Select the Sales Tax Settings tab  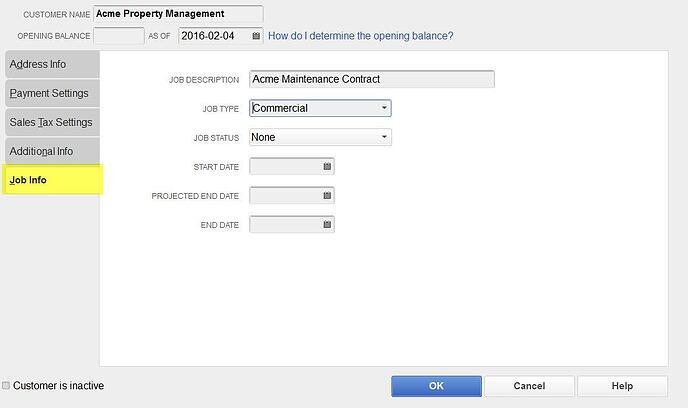click(52, 122)
